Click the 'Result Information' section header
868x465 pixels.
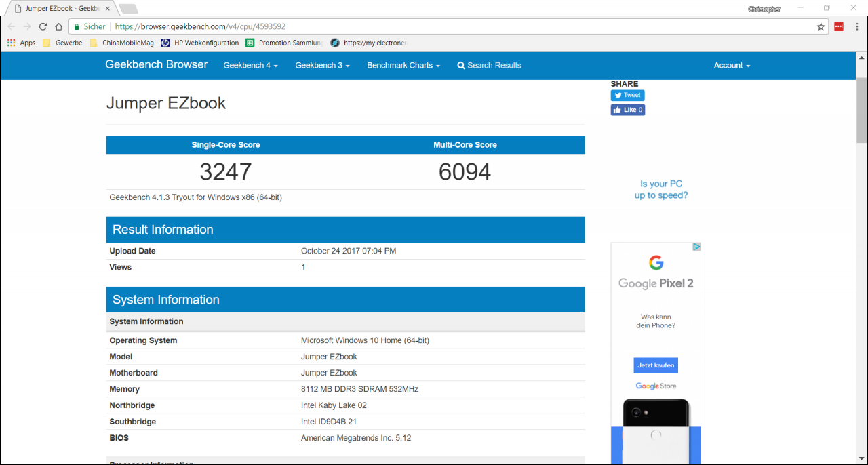[x=345, y=230]
